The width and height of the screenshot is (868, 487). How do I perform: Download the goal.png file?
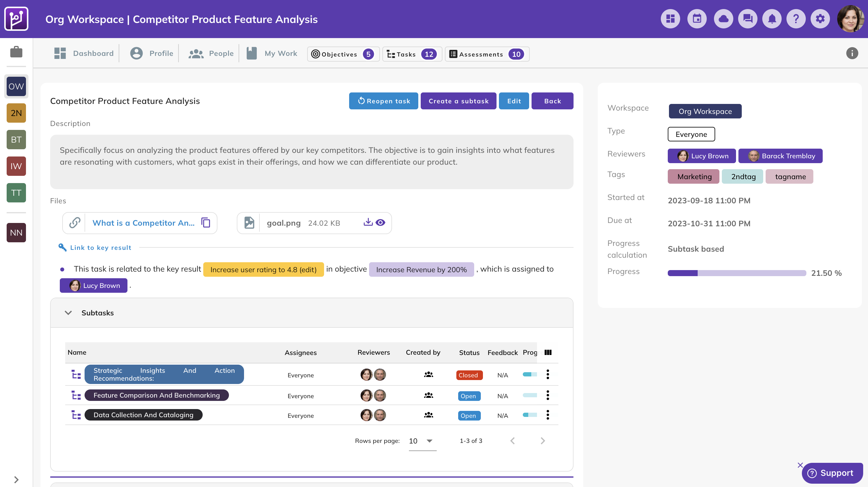(x=368, y=222)
